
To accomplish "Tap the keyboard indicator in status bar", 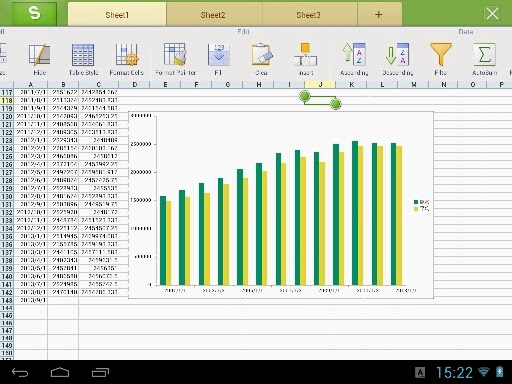I will tap(420, 372).
